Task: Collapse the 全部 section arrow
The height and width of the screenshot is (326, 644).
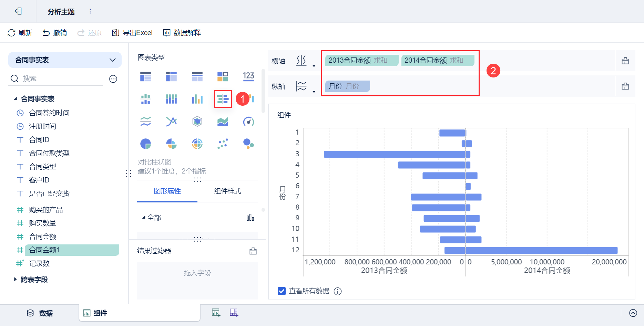Action: pos(144,218)
